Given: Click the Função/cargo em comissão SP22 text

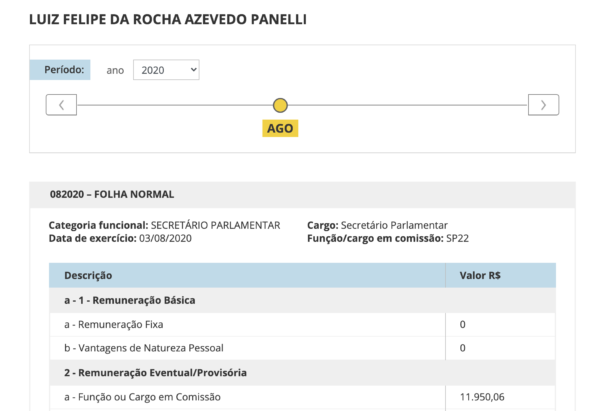Looking at the screenshot, I should [388, 238].
